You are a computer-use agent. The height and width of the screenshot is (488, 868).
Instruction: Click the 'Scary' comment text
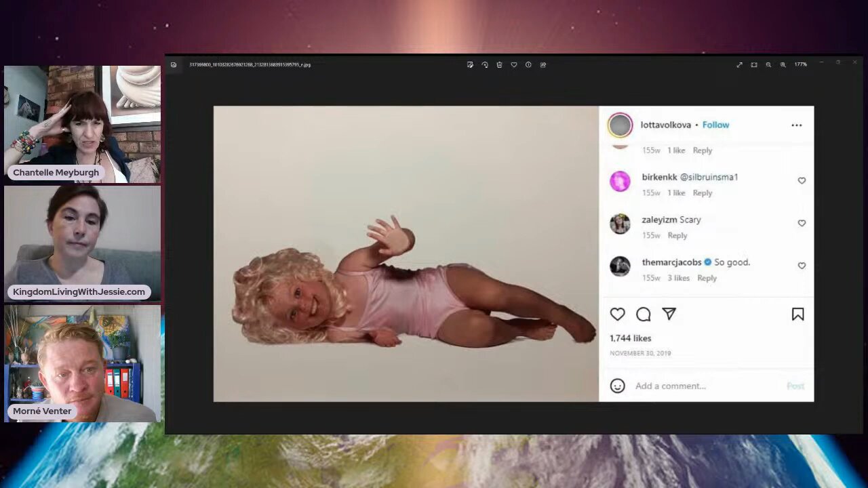pyautogui.click(x=690, y=220)
